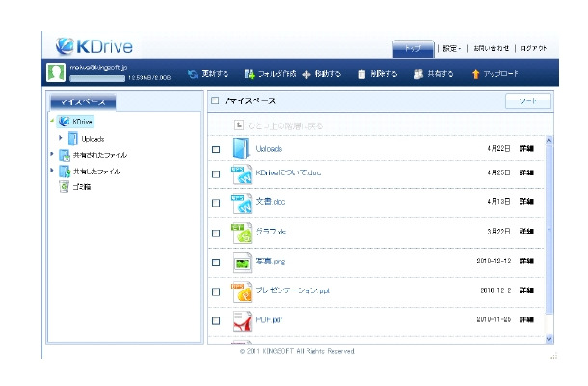
Task: Click the refresh (更新する) icon
Action: coord(193,74)
